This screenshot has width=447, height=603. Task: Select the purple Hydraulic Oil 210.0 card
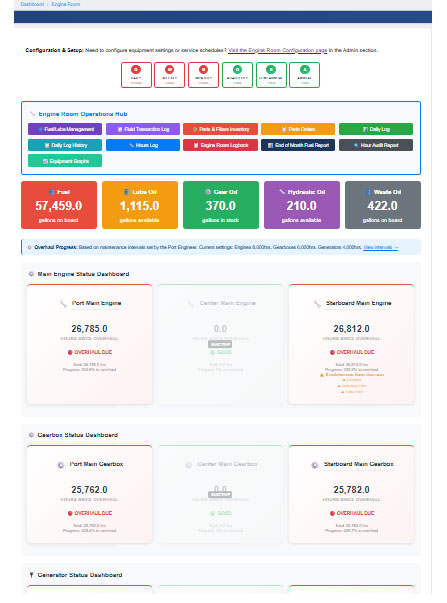(x=302, y=205)
